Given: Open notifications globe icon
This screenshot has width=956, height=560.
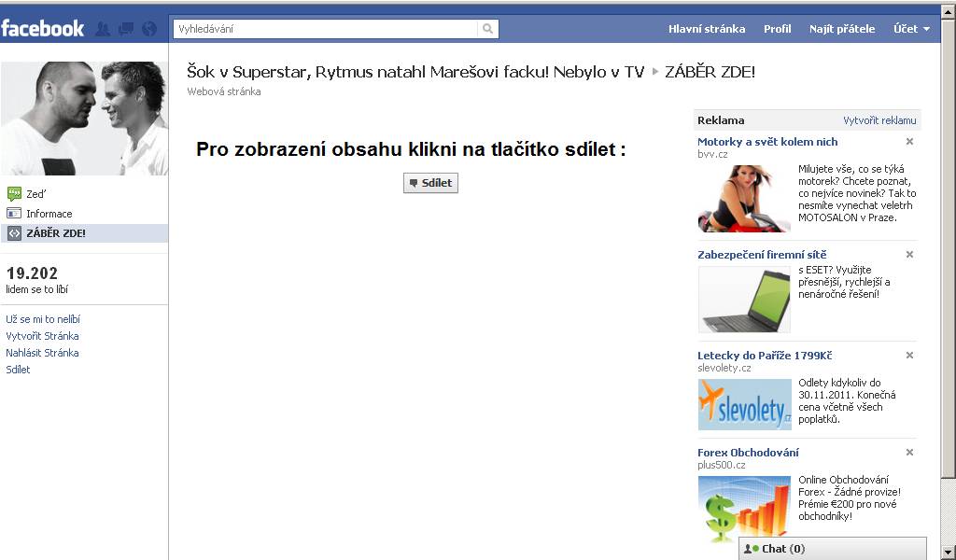Looking at the screenshot, I should click(148, 29).
